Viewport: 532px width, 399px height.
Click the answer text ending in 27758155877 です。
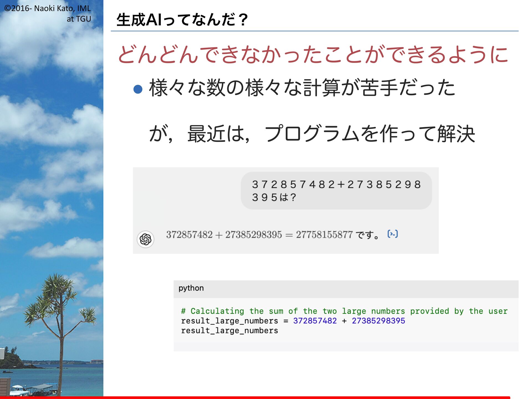coord(273,235)
